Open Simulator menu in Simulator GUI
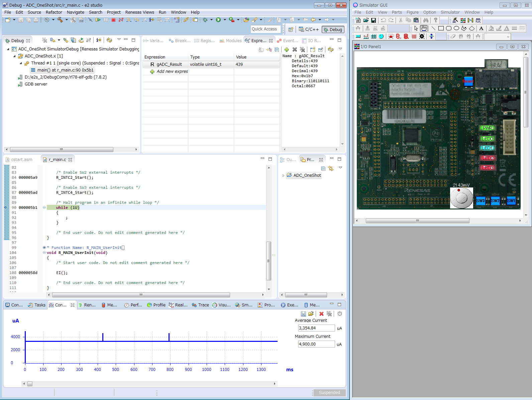 pos(450,12)
